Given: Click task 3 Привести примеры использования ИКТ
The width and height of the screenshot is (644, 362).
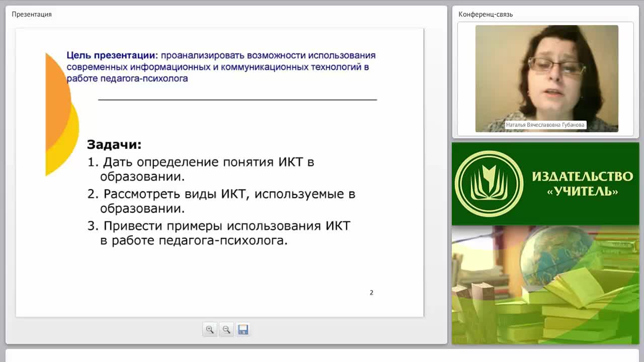Looking at the screenshot, I should tap(219, 233).
